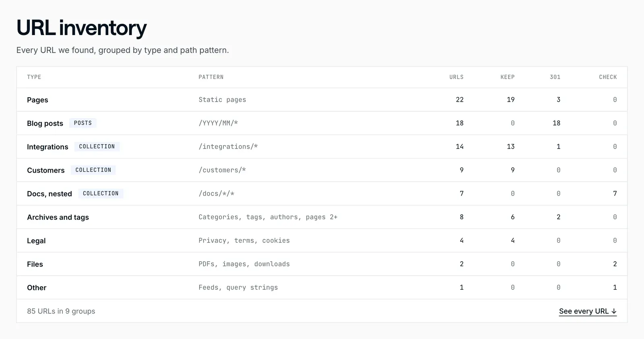This screenshot has height=339, width=644.
Task: Select the Integrations row label
Action: click(x=47, y=147)
